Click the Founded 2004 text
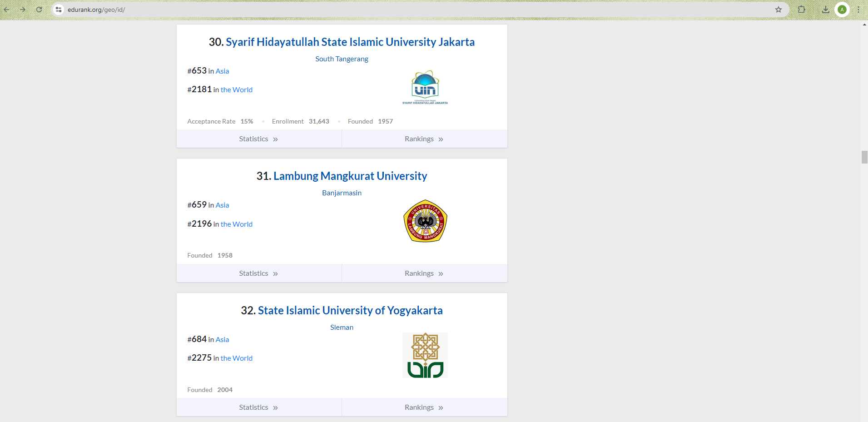 tap(210, 390)
